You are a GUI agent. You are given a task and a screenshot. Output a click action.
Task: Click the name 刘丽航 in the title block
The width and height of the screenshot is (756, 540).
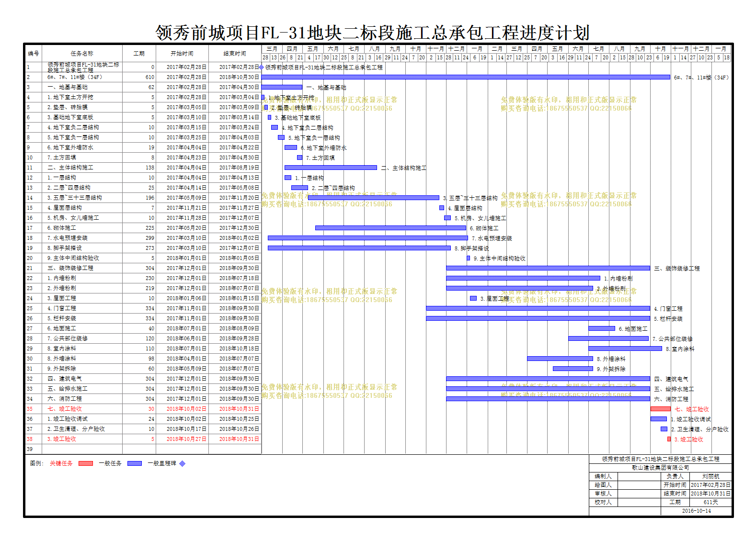[x=710, y=476]
